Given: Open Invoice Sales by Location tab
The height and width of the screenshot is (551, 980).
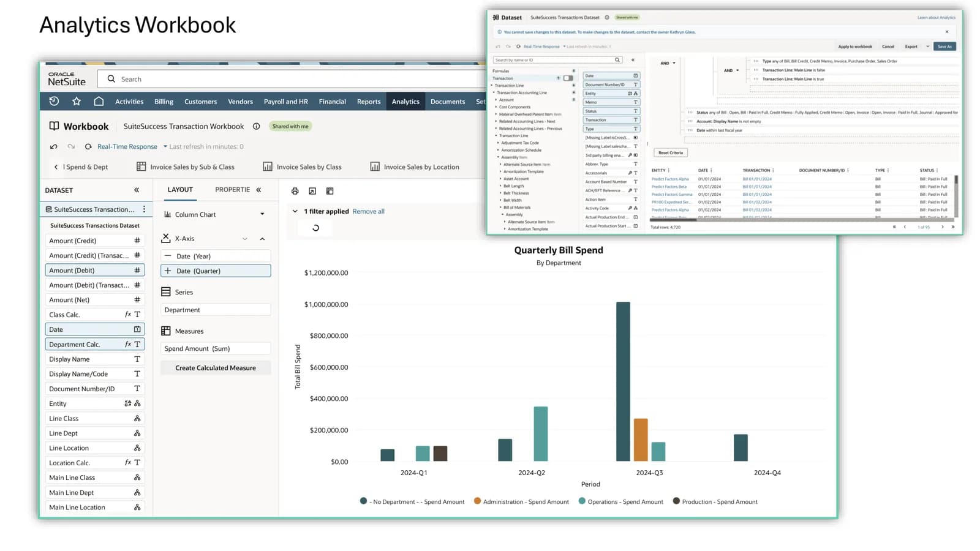Looking at the screenshot, I should pyautogui.click(x=415, y=167).
